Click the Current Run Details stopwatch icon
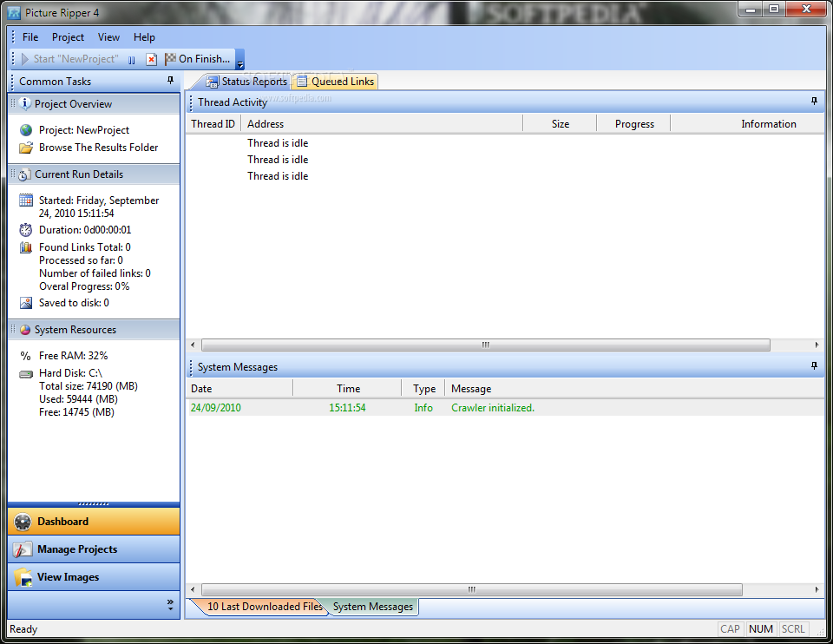 (24, 174)
